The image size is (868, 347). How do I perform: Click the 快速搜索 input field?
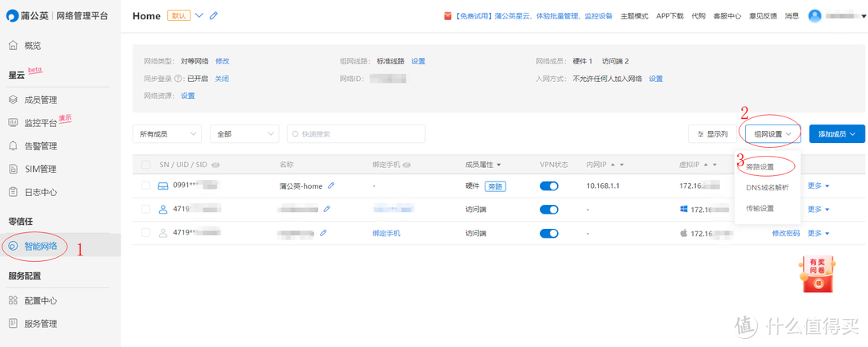point(356,134)
